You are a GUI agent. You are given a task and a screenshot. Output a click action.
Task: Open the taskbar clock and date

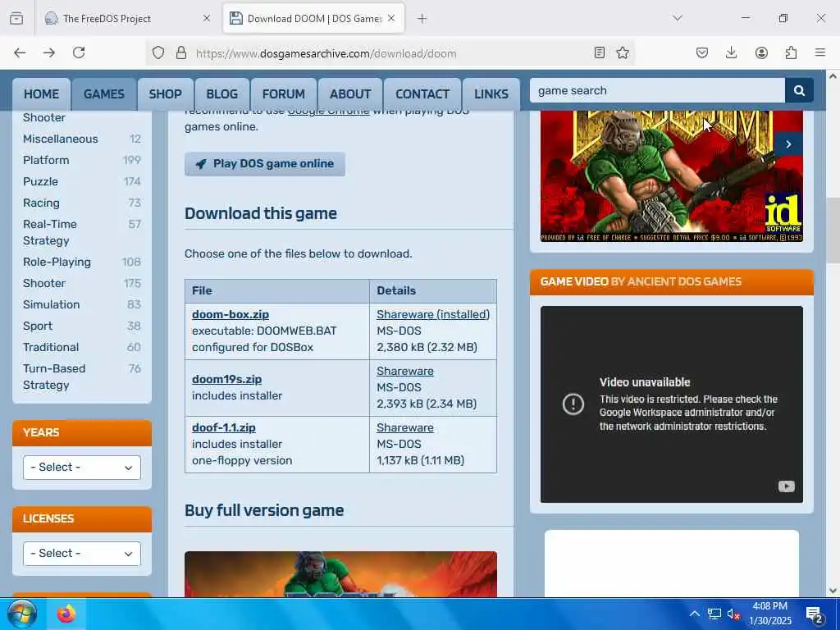click(x=769, y=614)
